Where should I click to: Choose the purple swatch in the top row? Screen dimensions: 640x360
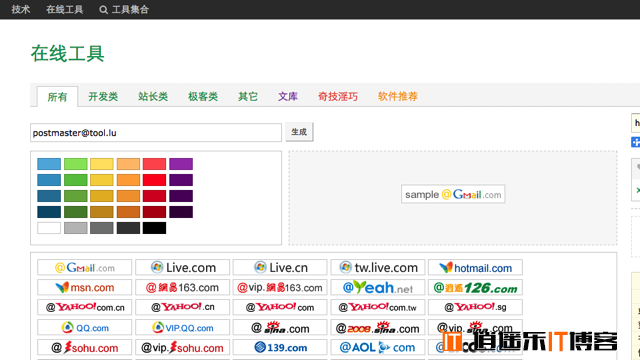click(181, 164)
